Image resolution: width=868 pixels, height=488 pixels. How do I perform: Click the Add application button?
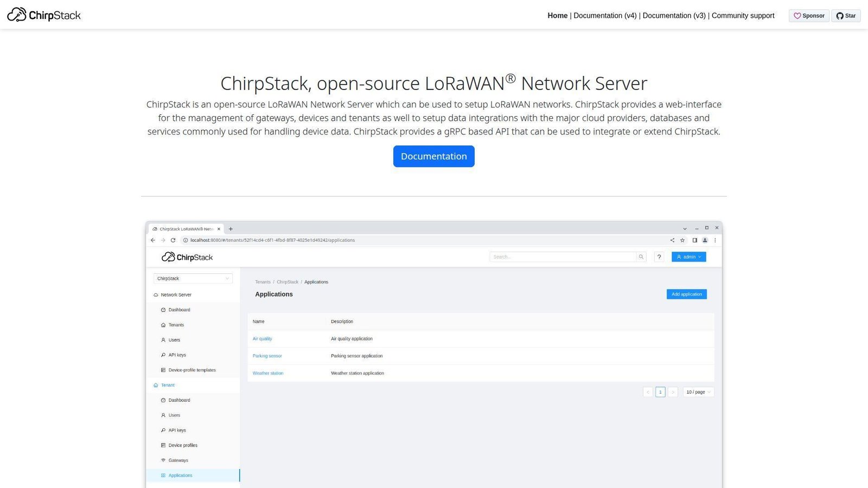tap(686, 294)
